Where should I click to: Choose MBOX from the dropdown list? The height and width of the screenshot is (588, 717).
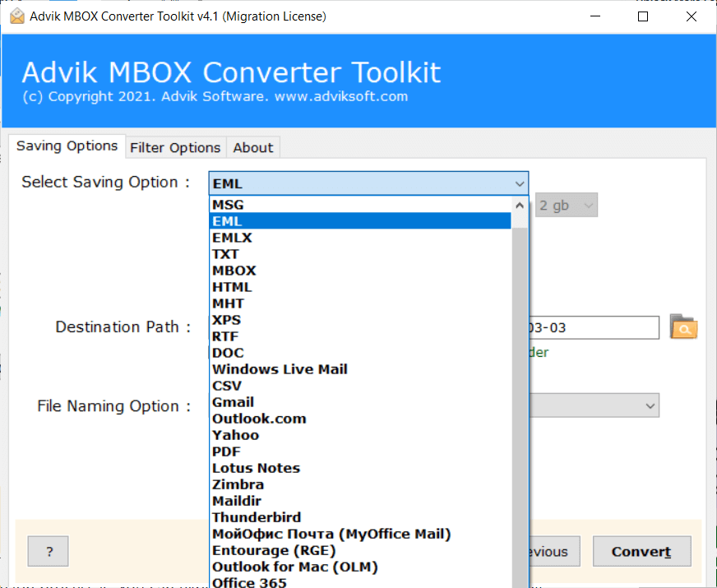tap(360, 271)
